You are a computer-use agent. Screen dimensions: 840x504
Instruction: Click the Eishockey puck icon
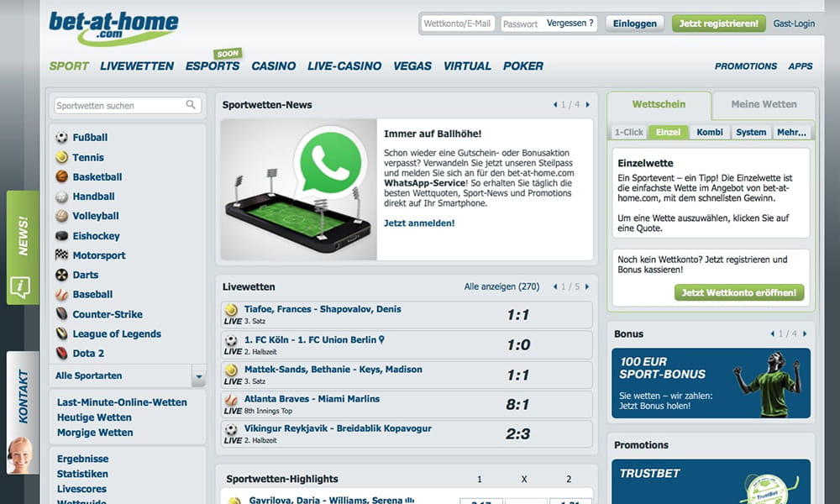[61, 236]
